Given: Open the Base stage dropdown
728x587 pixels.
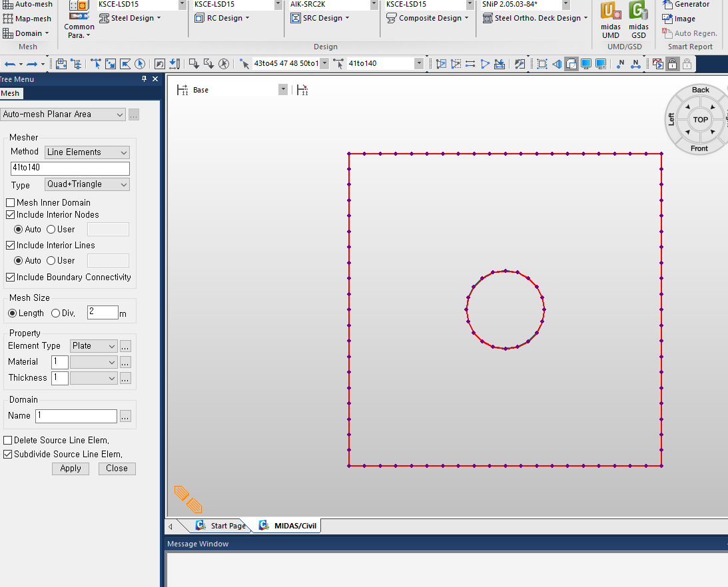Looking at the screenshot, I should [x=283, y=90].
